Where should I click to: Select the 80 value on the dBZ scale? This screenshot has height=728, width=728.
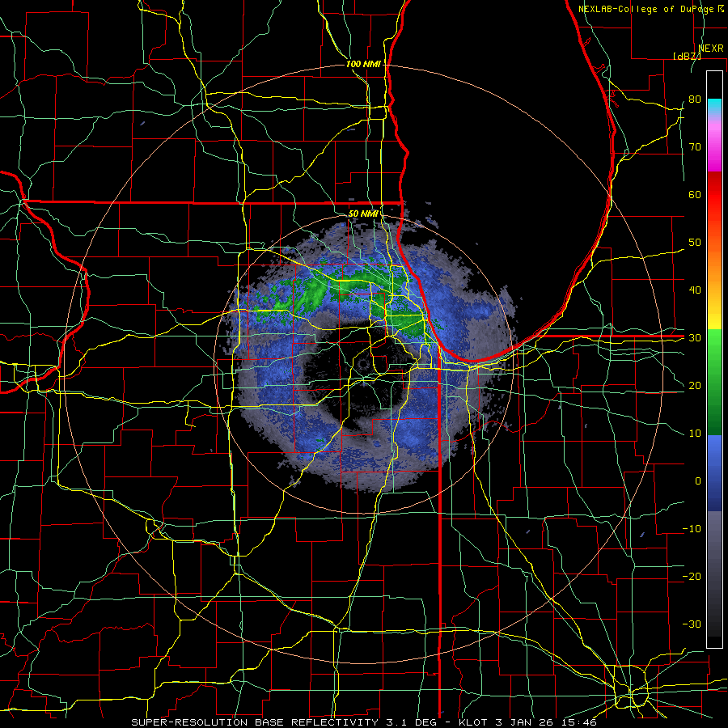(695, 99)
